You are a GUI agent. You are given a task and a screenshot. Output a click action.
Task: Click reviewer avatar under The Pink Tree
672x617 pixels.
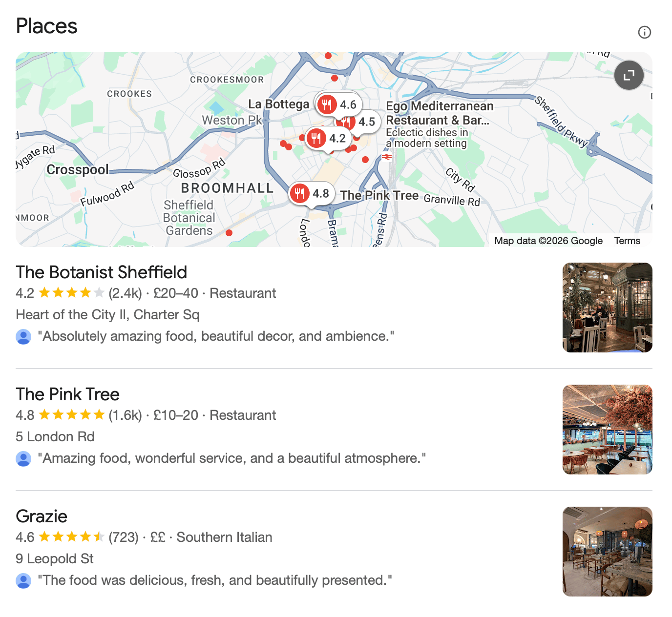tap(23, 458)
